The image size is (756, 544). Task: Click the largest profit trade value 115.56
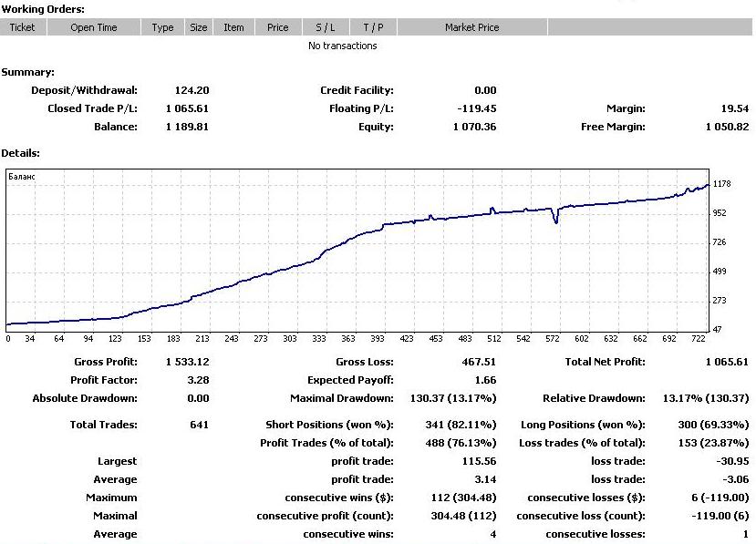click(x=479, y=462)
